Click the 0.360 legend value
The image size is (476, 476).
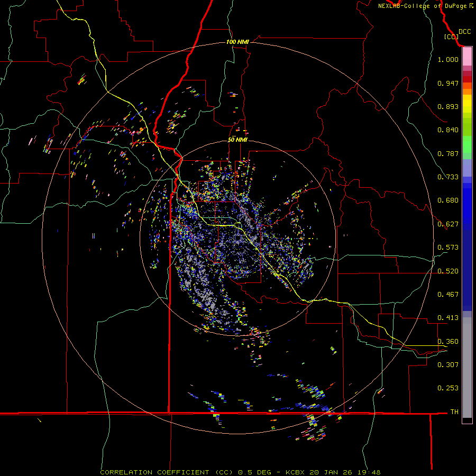(448, 342)
